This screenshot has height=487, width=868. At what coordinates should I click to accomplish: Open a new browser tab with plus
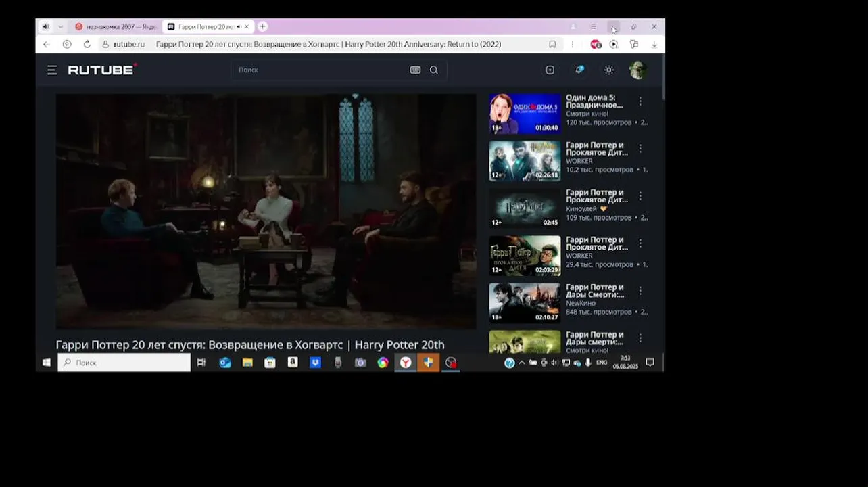[x=262, y=26]
